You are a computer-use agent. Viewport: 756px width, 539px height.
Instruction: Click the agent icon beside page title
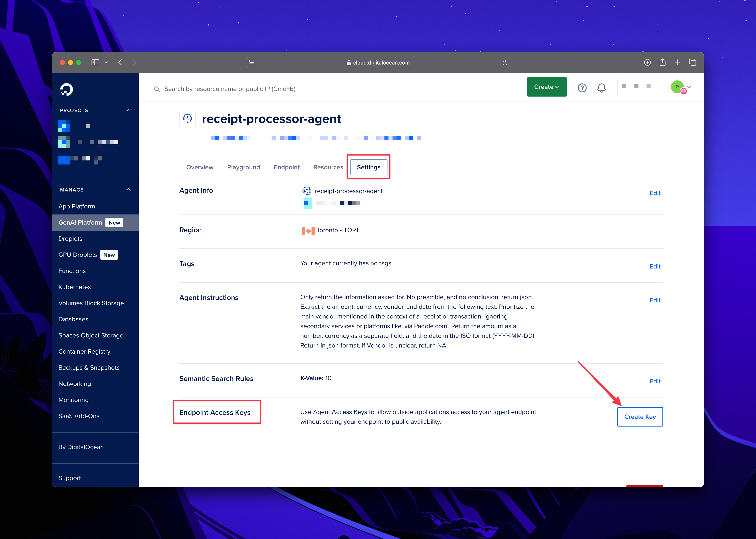(x=187, y=119)
